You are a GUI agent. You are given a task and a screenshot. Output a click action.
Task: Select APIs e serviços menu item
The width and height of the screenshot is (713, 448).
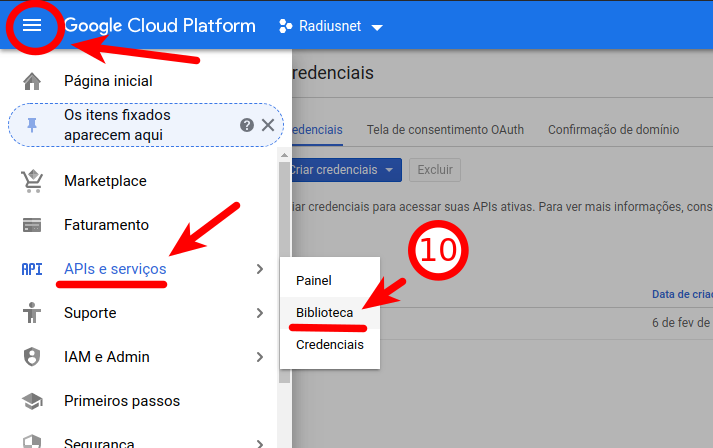[x=115, y=269]
